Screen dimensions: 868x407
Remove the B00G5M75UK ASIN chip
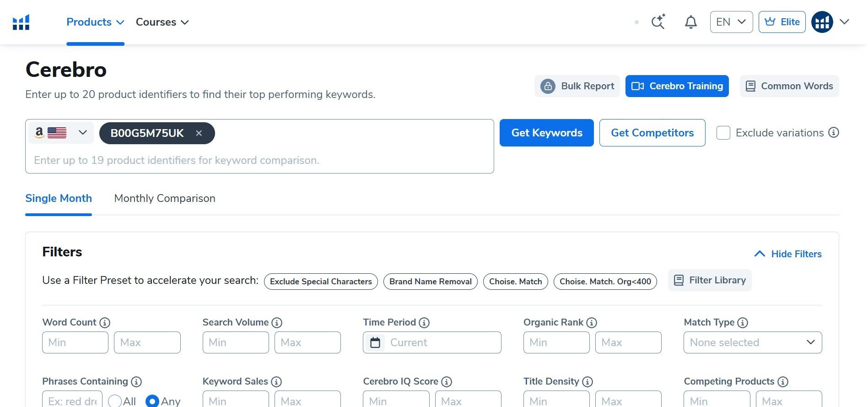[199, 133]
